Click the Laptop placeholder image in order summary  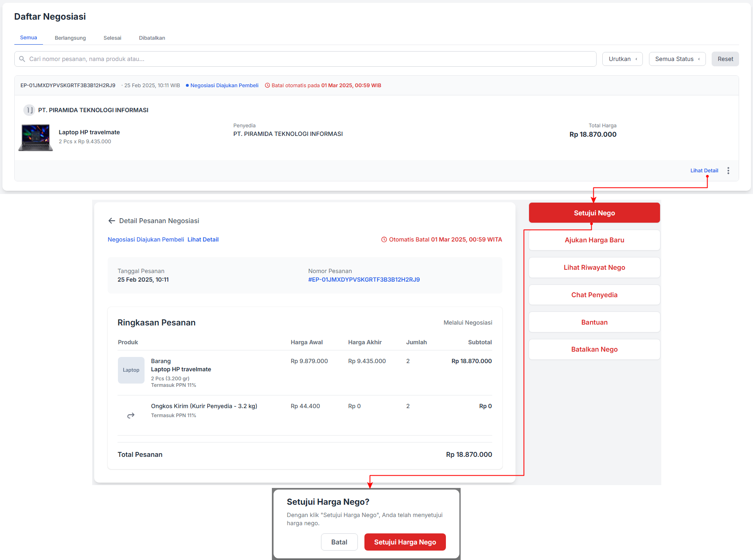click(x=131, y=370)
